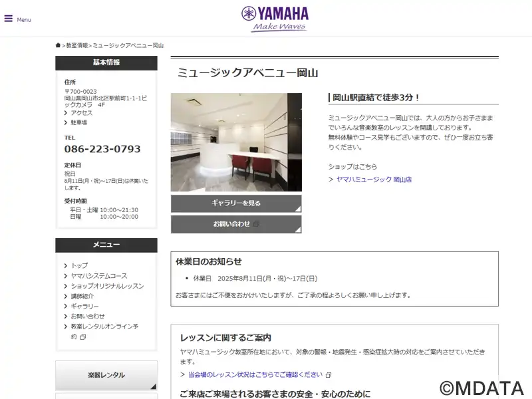Select トップ in the sidebar menu
The height and width of the screenshot is (399, 532).
pyautogui.click(x=79, y=265)
